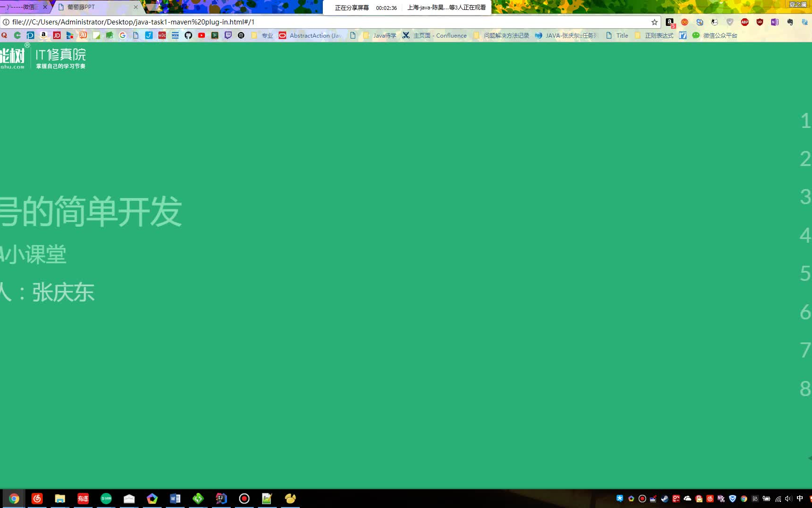This screenshot has width=812, height=508.
Task: Close the 葡萄藤PPT tab
Action: pos(136,7)
